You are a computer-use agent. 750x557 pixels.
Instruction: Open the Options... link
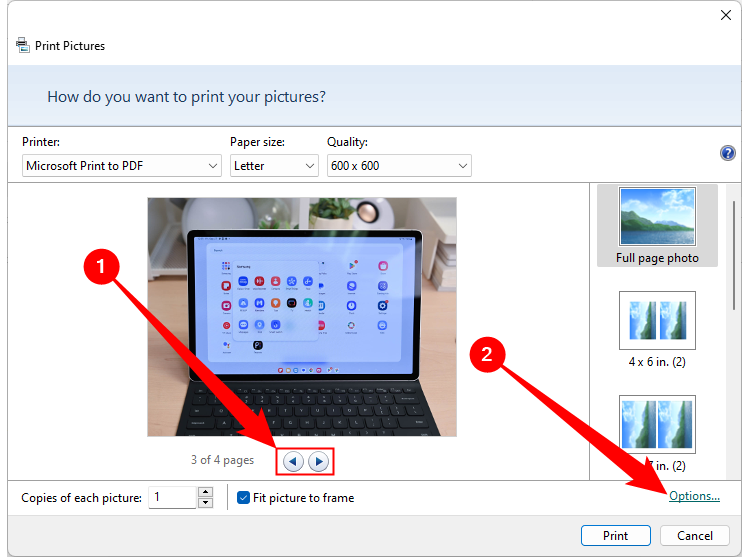tap(694, 496)
